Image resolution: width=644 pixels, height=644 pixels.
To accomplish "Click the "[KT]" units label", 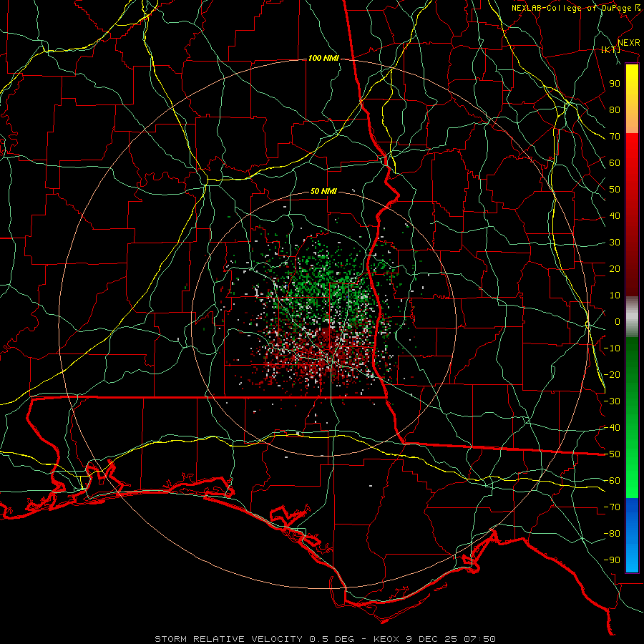I will click(x=611, y=49).
